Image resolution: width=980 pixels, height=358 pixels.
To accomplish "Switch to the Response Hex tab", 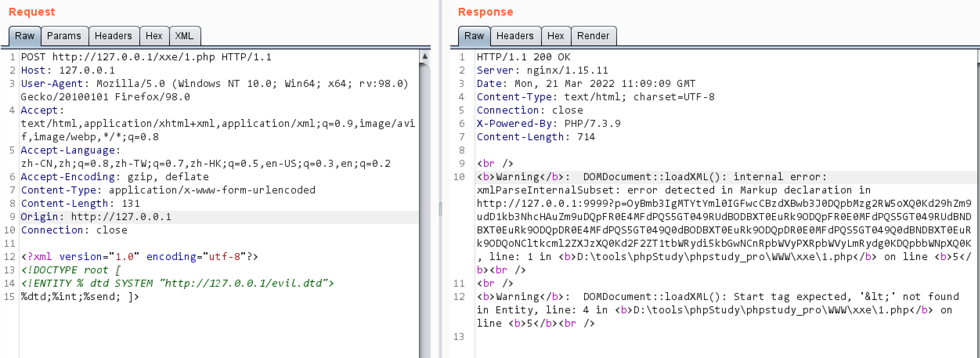I will (556, 36).
